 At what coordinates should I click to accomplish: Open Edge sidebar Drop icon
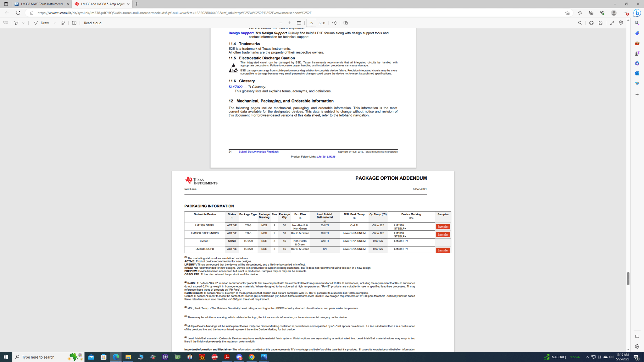coord(637,83)
